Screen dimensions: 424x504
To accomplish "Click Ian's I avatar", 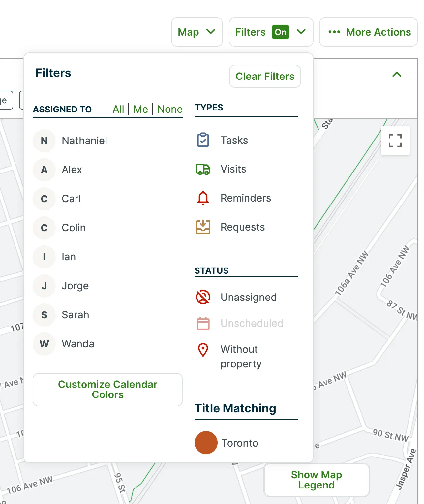I will (x=44, y=257).
